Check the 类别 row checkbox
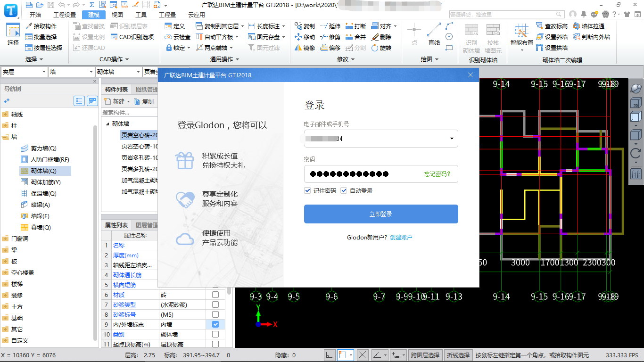The width and height of the screenshot is (644, 362). [215, 334]
